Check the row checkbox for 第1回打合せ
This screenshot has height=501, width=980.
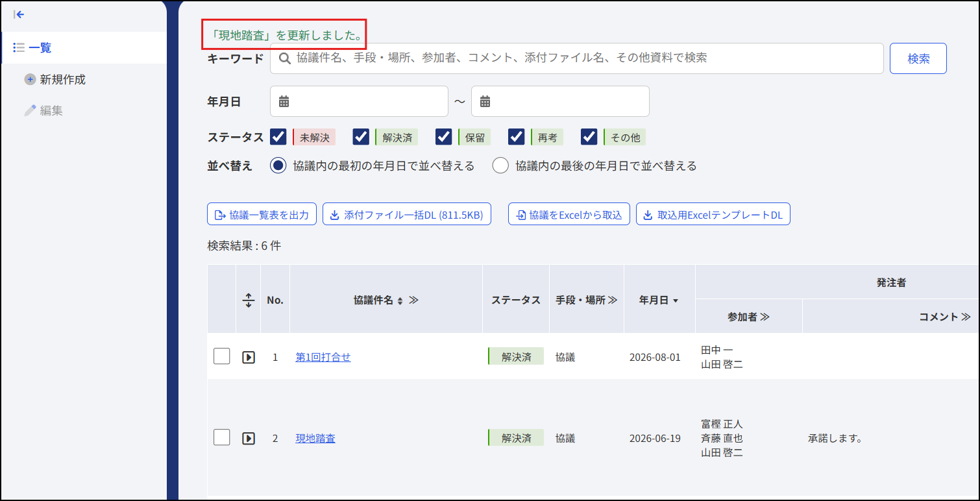(222, 356)
